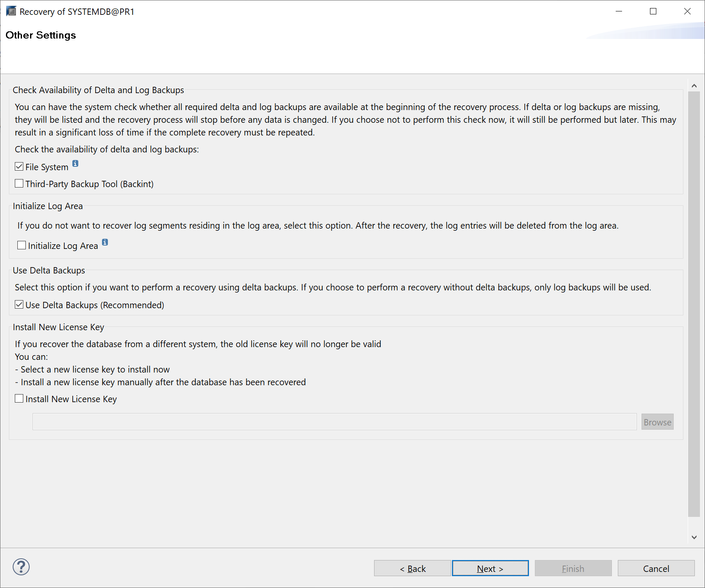Viewport: 705px width, 588px height.
Task: Click Browse for license key file
Action: pos(657,422)
